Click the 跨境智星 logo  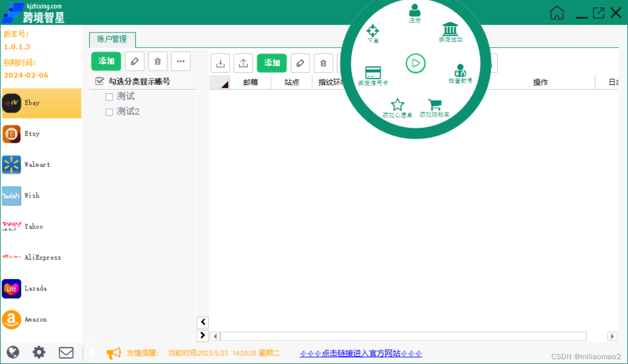33,13
